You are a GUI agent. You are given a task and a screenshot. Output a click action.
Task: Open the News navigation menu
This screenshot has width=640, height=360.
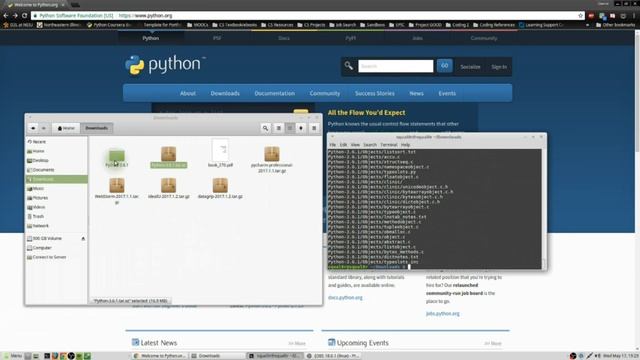coord(416,93)
